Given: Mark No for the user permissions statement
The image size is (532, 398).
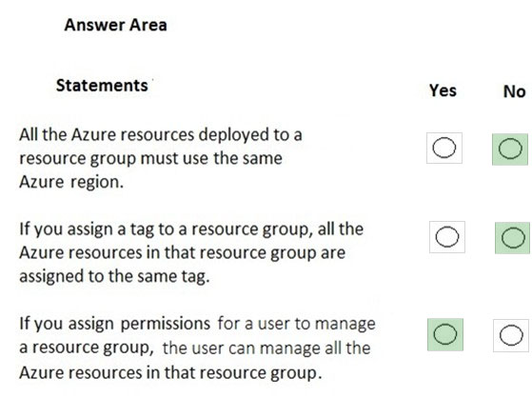Looking at the screenshot, I should pyautogui.click(x=511, y=335).
